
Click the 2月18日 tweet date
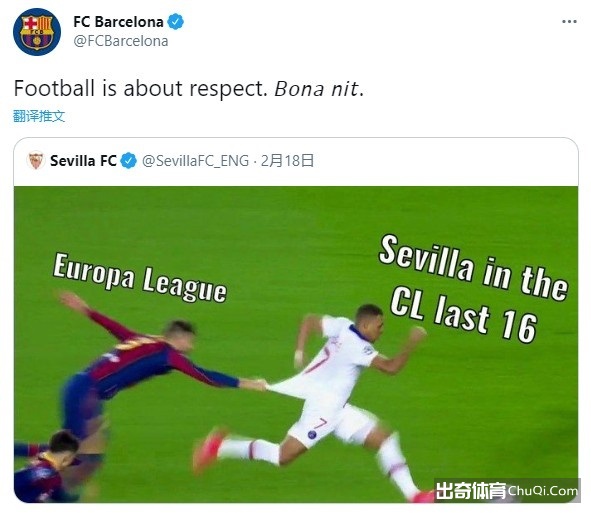tap(287, 161)
